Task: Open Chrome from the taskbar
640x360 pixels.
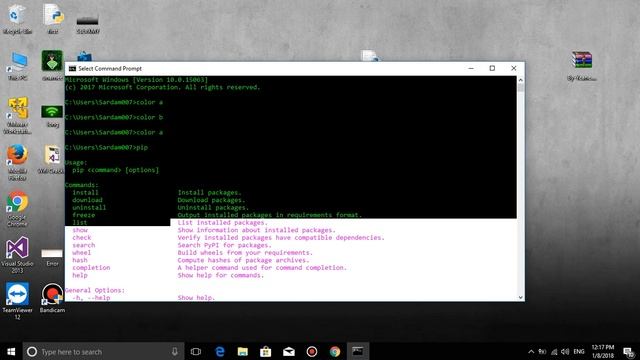Action: [335, 351]
